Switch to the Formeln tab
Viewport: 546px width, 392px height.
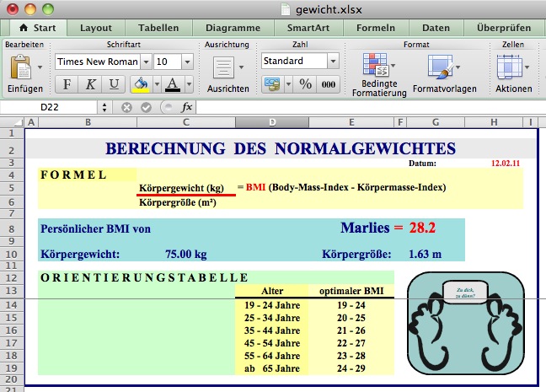tap(376, 27)
